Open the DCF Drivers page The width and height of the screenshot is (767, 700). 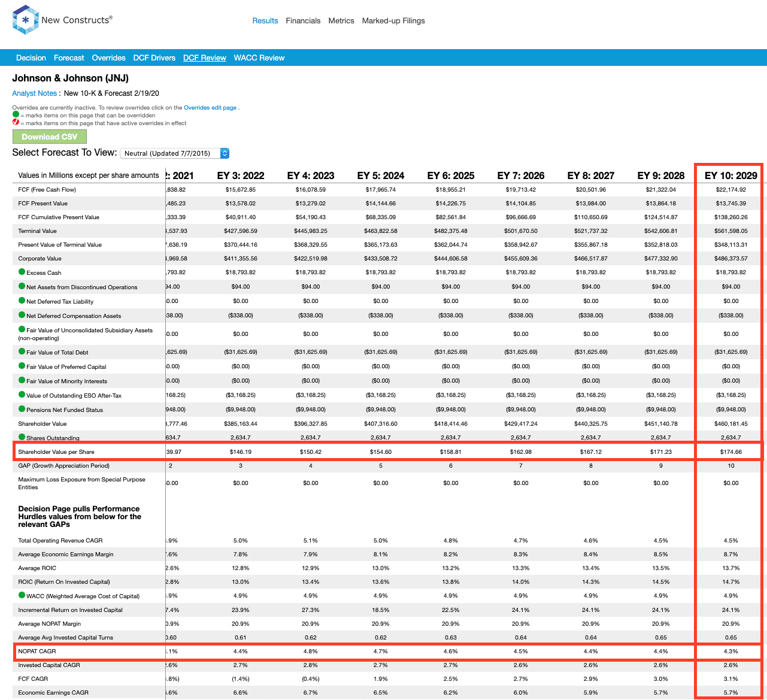pos(154,58)
